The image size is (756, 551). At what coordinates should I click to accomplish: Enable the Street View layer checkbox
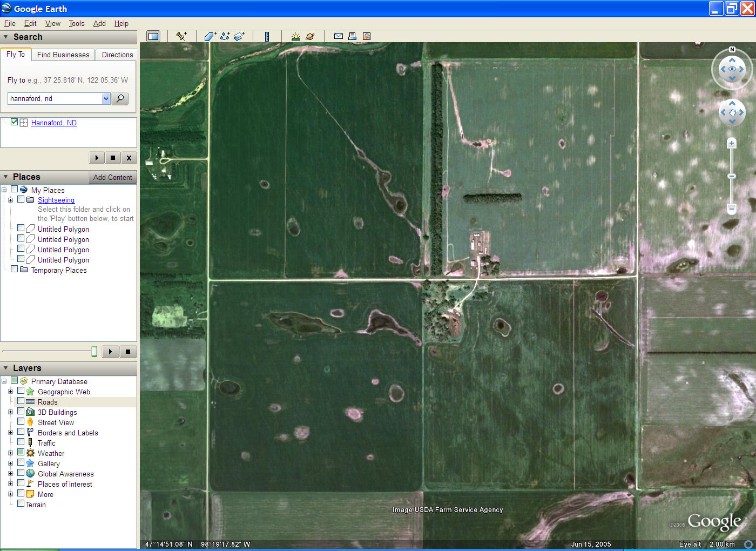[21, 421]
